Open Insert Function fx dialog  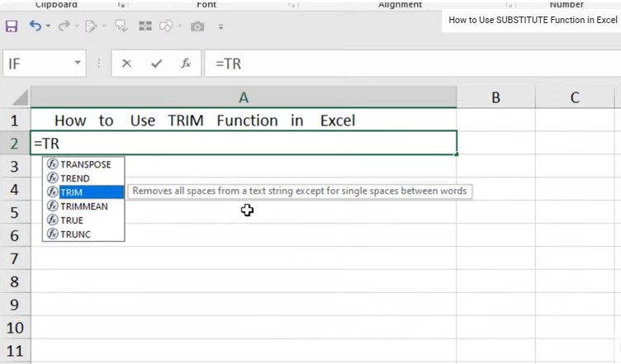[186, 64]
